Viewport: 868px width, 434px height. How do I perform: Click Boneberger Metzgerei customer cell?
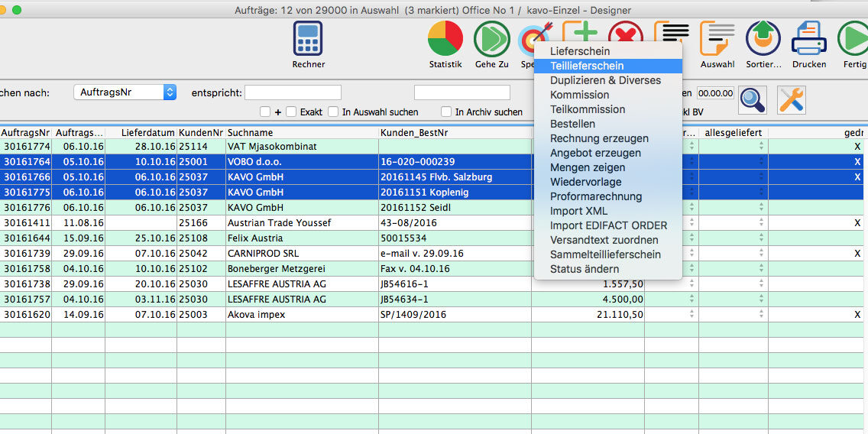coord(303,269)
